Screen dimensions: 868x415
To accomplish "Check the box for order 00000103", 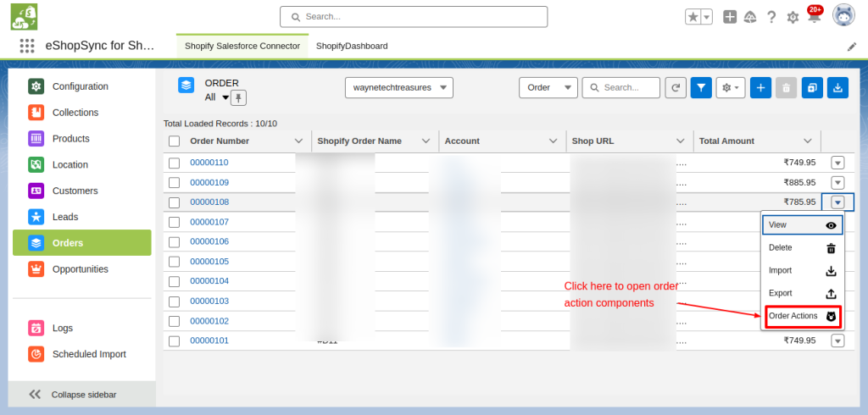I will 175,302.
